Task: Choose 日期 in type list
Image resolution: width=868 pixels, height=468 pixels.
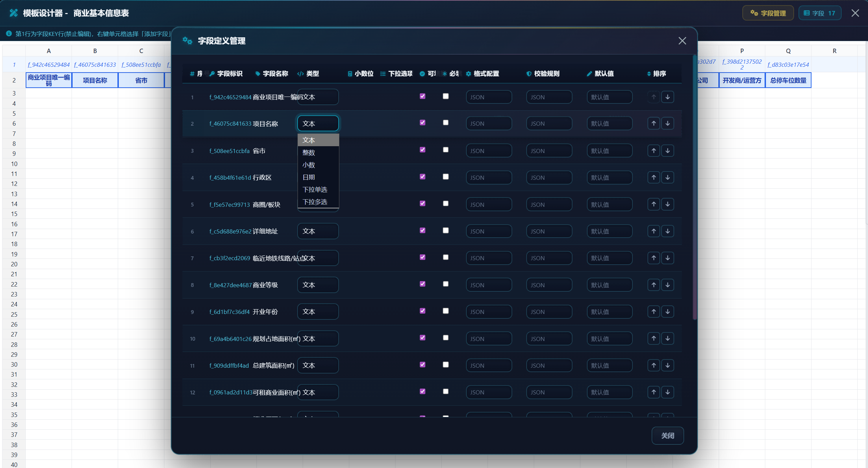Action: 318,177
